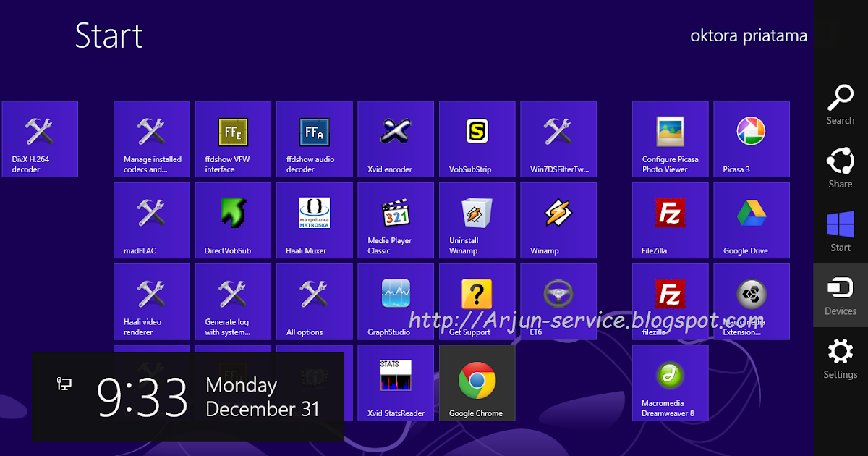868x456 pixels.
Task: Open Xvid StatsReader tile
Action: [x=396, y=383]
